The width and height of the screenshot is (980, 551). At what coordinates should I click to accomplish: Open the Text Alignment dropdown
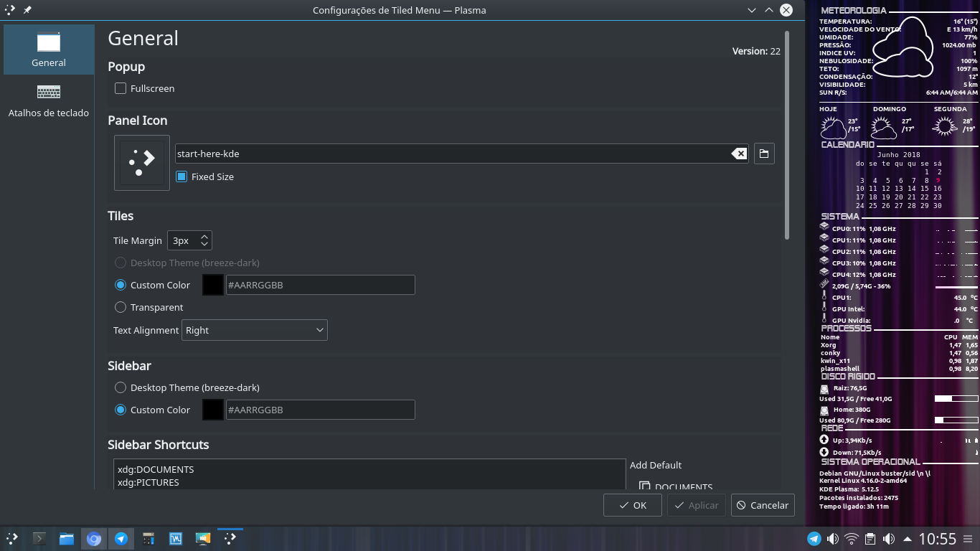[255, 330]
